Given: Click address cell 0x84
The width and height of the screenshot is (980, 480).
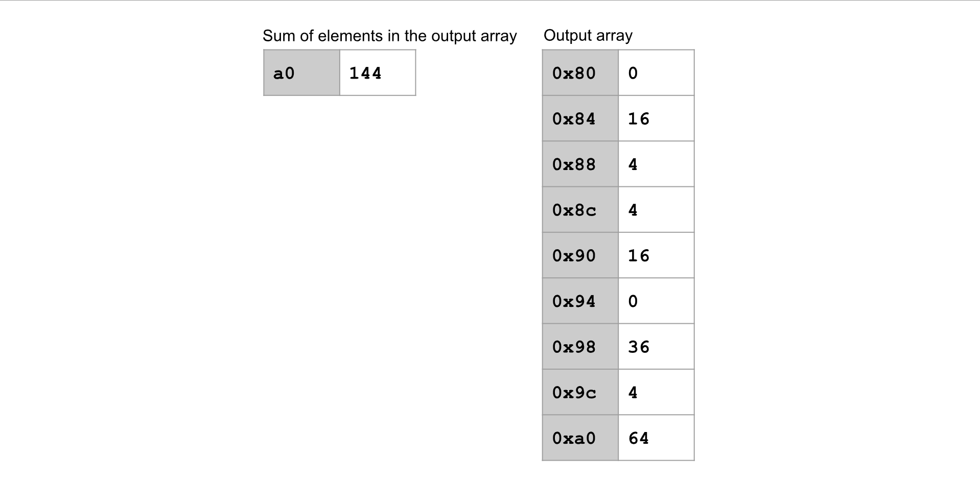Looking at the screenshot, I should (x=580, y=118).
